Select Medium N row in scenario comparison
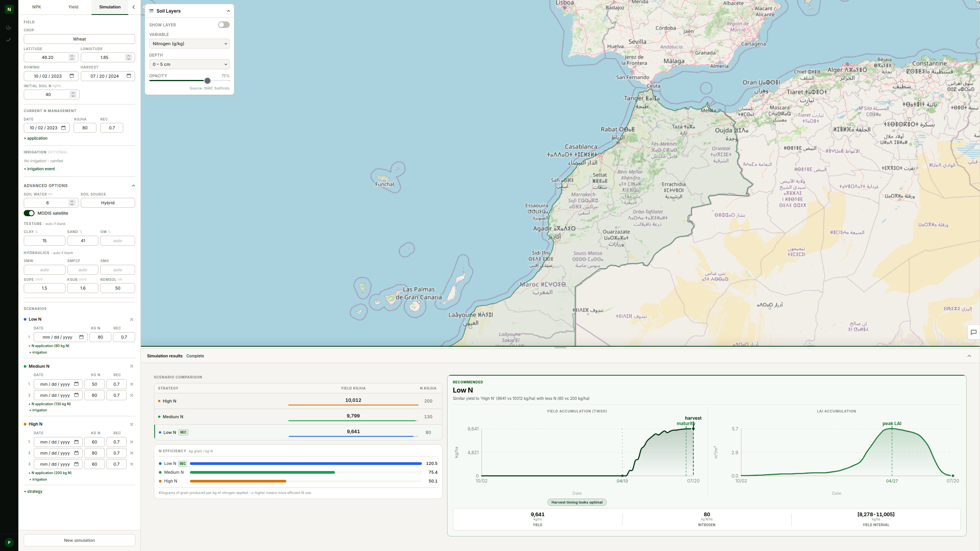This screenshot has height=551, width=980. point(298,417)
